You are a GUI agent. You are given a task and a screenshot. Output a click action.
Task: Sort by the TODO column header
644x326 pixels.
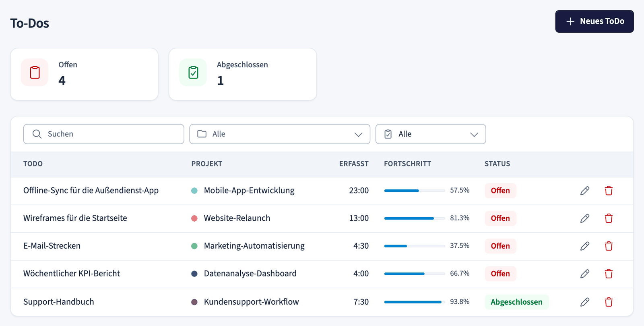[x=33, y=164]
